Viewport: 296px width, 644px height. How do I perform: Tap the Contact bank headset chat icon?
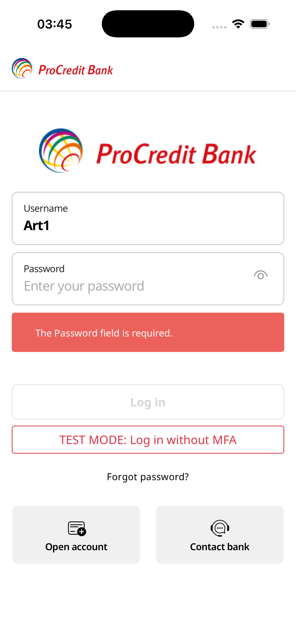220,528
